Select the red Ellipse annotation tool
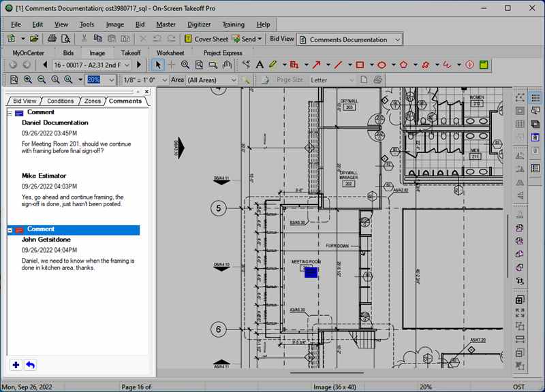 [381, 65]
